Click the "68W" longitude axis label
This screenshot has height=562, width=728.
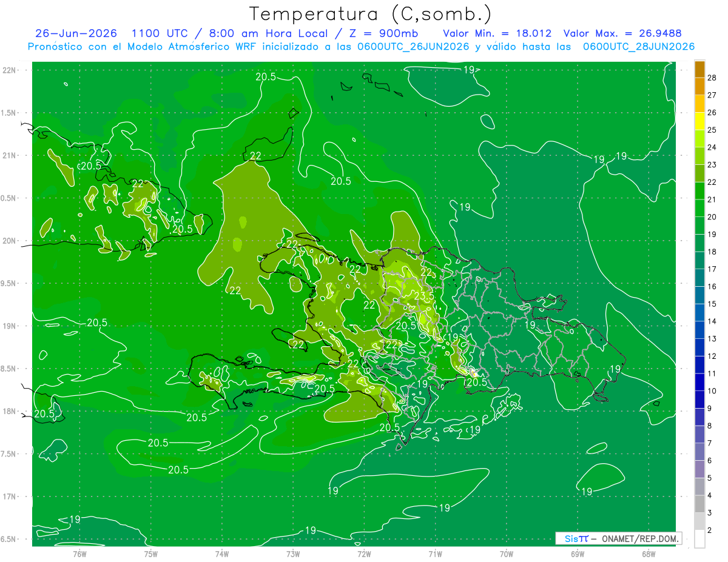pos(649,553)
